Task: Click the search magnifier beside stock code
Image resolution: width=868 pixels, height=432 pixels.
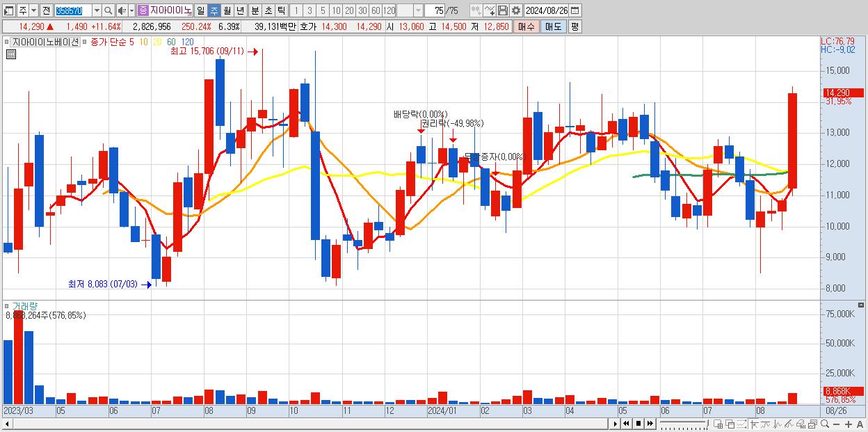Action: click(109, 10)
